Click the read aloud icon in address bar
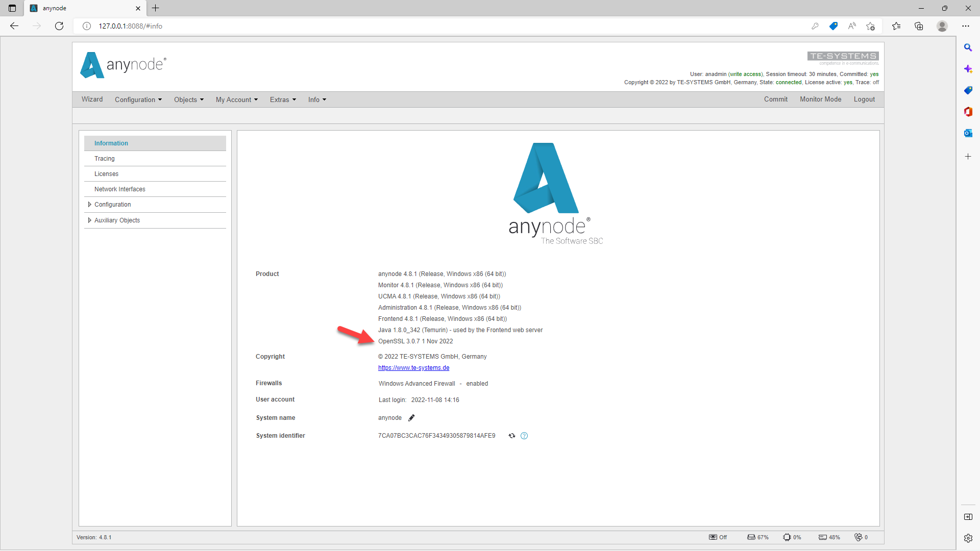The height and width of the screenshot is (551, 980). pyautogui.click(x=852, y=26)
